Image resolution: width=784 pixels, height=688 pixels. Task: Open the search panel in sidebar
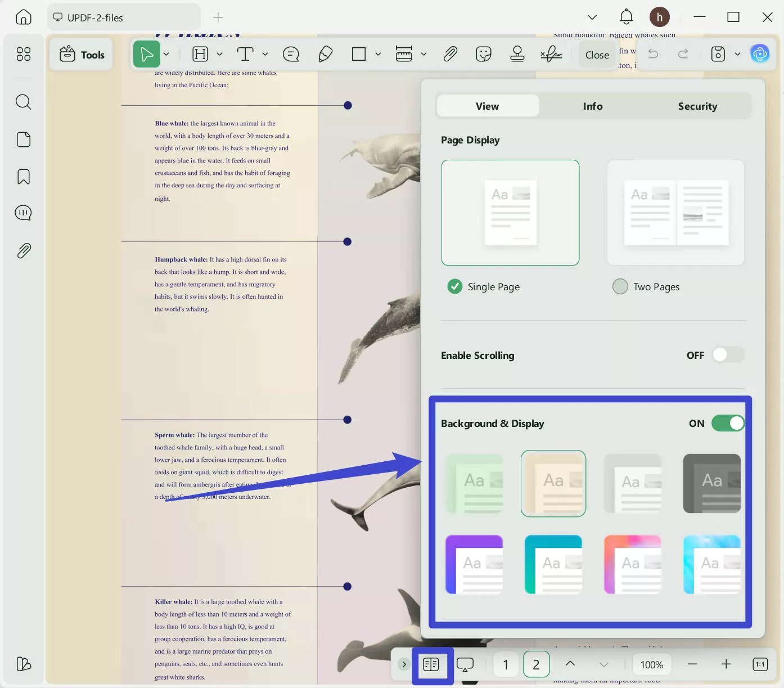pyautogui.click(x=24, y=102)
